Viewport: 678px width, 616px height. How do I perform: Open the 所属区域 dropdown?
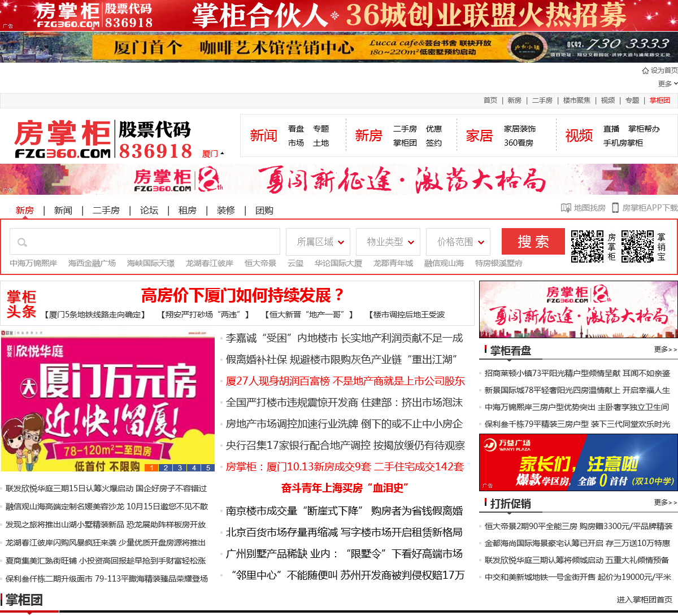click(x=318, y=242)
